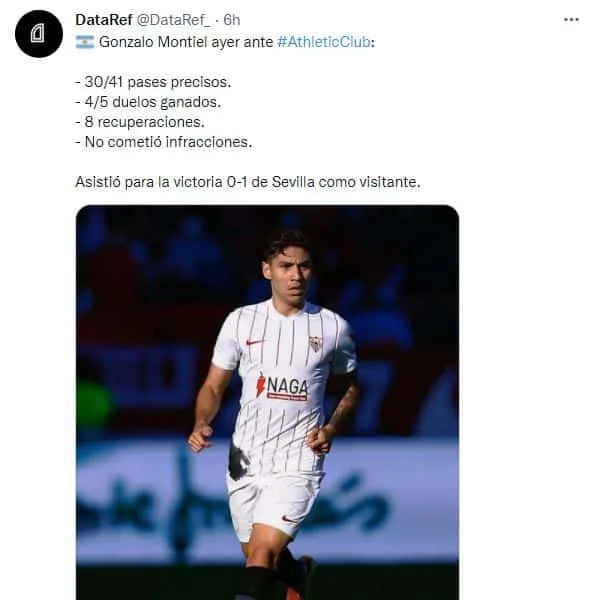The width and height of the screenshot is (593, 600).
Task: Open the attached player photo
Action: [267, 402]
